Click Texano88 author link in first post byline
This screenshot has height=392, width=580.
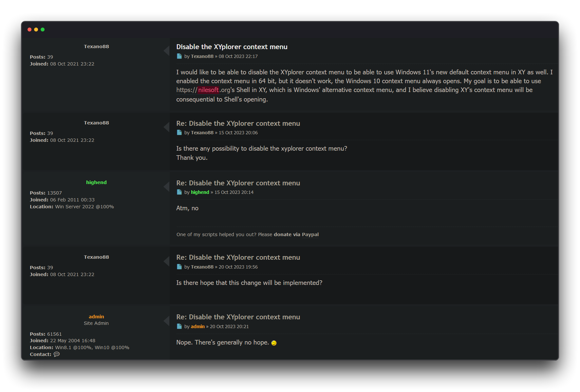[x=202, y=56]
